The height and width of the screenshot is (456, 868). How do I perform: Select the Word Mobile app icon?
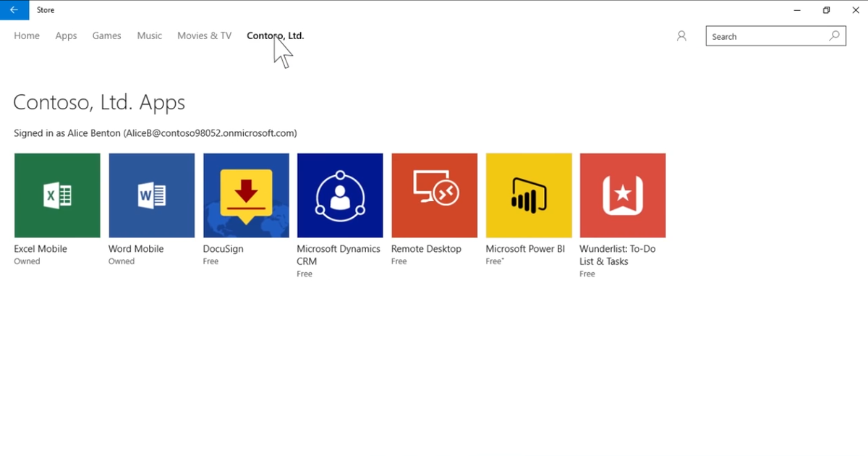151,195
